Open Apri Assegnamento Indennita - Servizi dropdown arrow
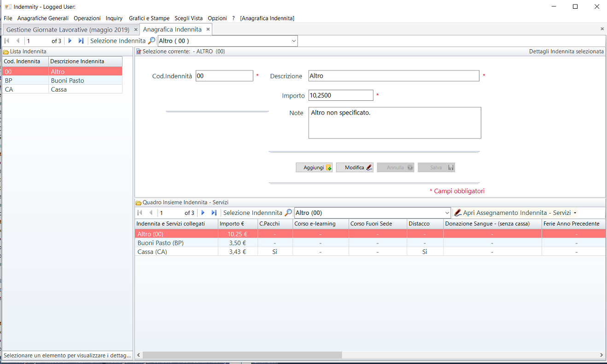The image size is (607, 364). (575, 213)
